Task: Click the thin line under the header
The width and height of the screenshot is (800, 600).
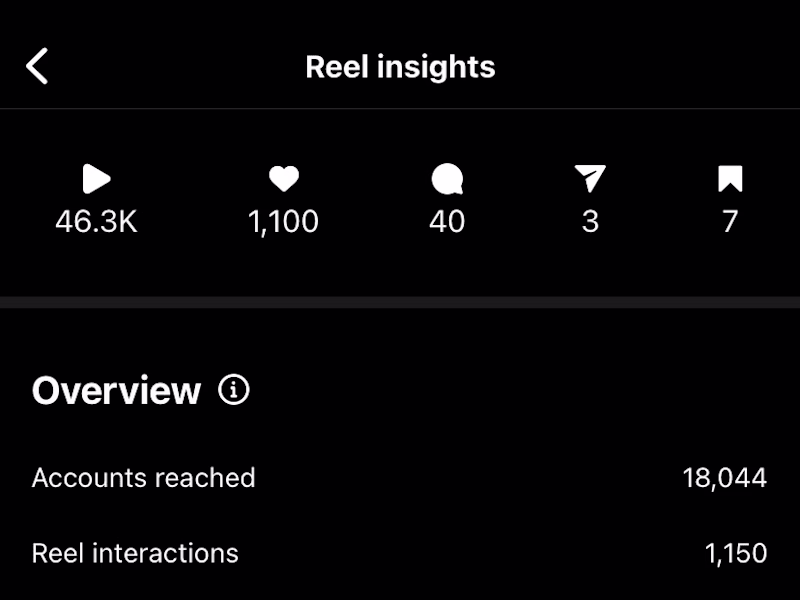Action: pyautogui.click(x=400, y=108)
